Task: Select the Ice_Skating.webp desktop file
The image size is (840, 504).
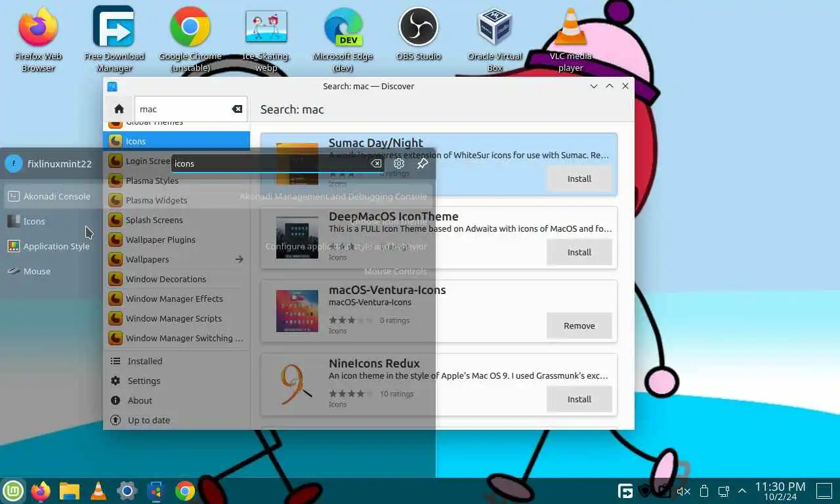Action: tap(266, 39)
